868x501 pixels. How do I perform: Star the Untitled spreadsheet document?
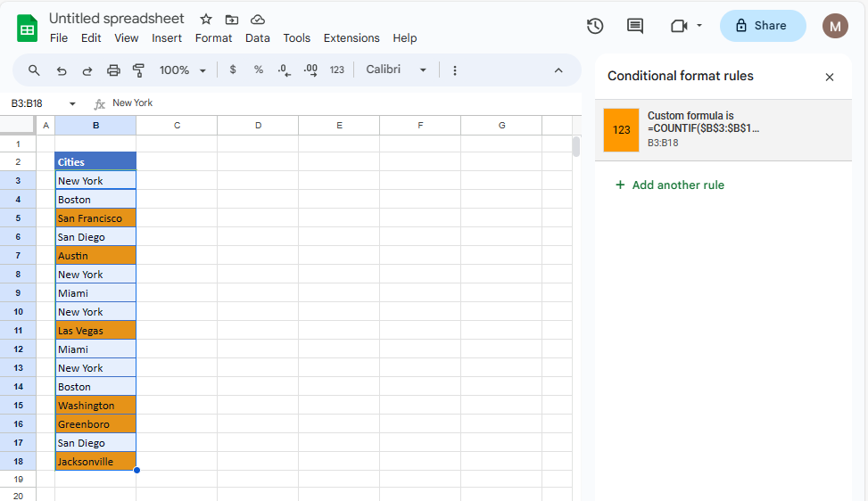(x=206, y=19)
